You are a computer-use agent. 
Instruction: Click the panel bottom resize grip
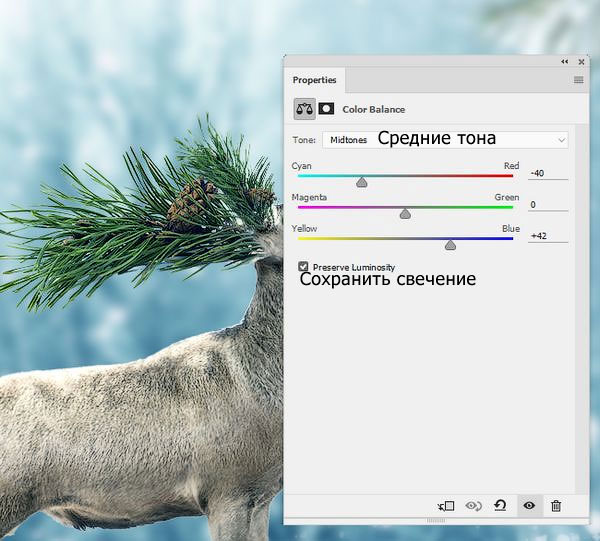(435, 521)
